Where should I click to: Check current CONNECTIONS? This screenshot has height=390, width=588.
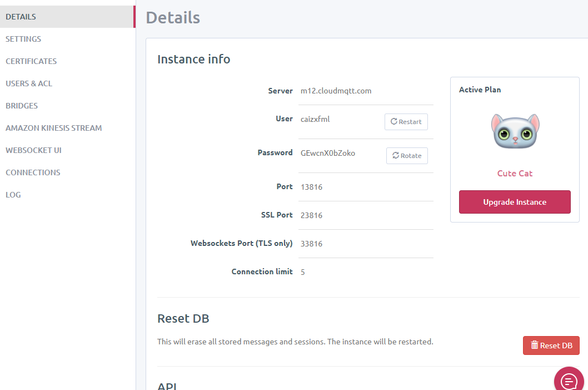[33, 172]
